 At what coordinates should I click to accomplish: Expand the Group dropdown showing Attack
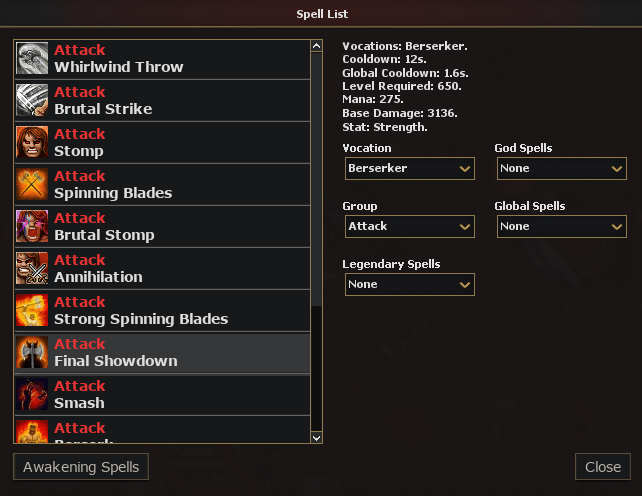tap(410, 226)
